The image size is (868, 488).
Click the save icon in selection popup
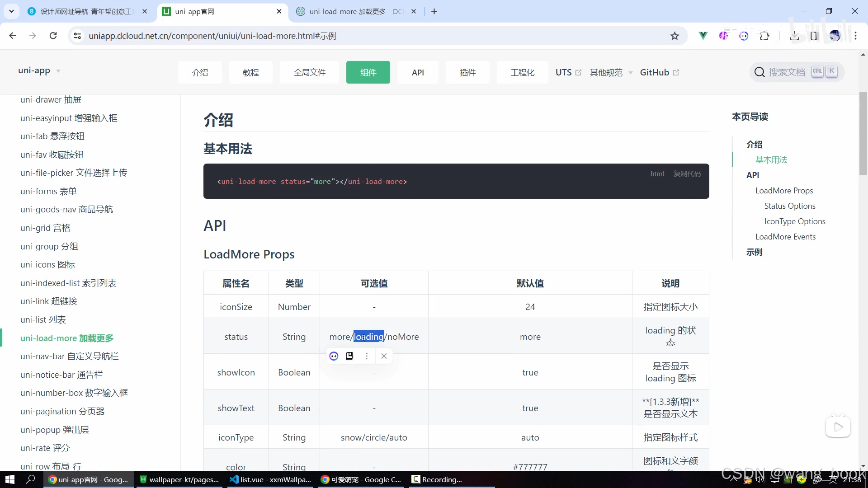point(349,356)
